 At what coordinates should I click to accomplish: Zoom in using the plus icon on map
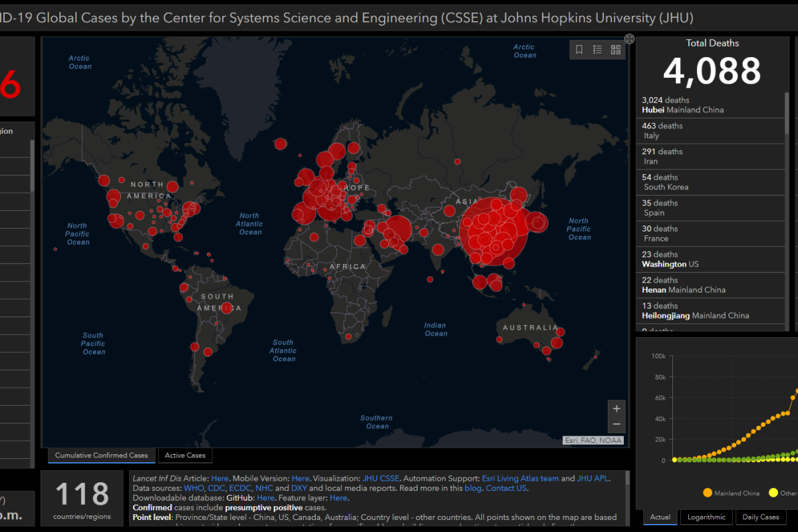coord(616,408)
